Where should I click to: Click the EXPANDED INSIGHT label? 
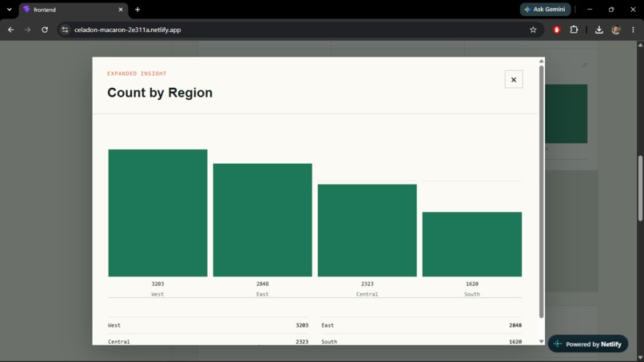[137, 74]
